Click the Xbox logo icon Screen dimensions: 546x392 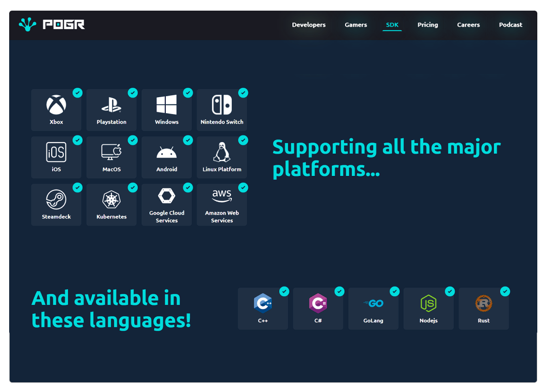pyautogui.click(x=56, y=105)
